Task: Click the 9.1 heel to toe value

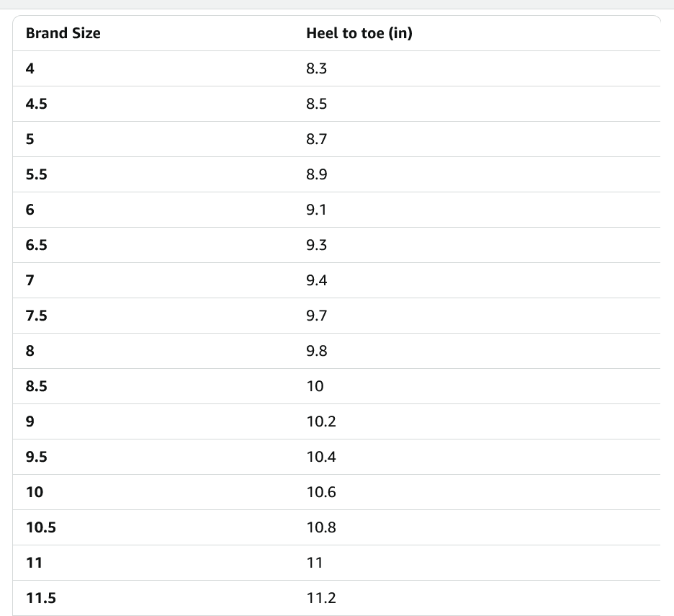Action: point(316,210)
